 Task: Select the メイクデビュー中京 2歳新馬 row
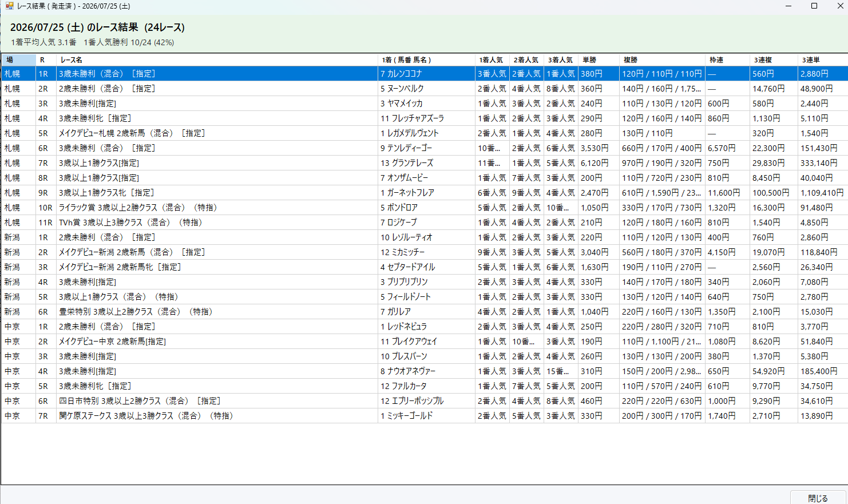pos(424,342)
